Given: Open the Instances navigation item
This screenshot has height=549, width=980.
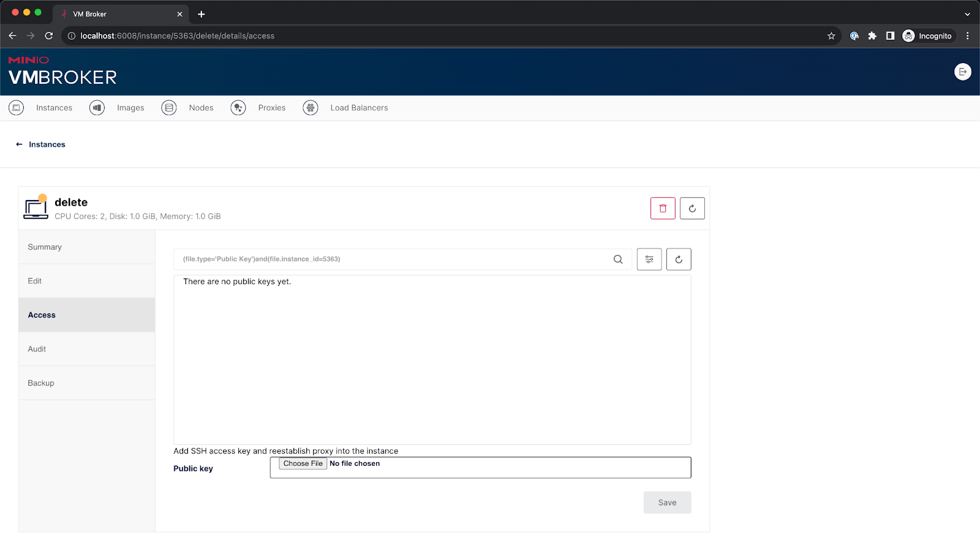Looking at the screenshot, I should click(x=53, y=108).
